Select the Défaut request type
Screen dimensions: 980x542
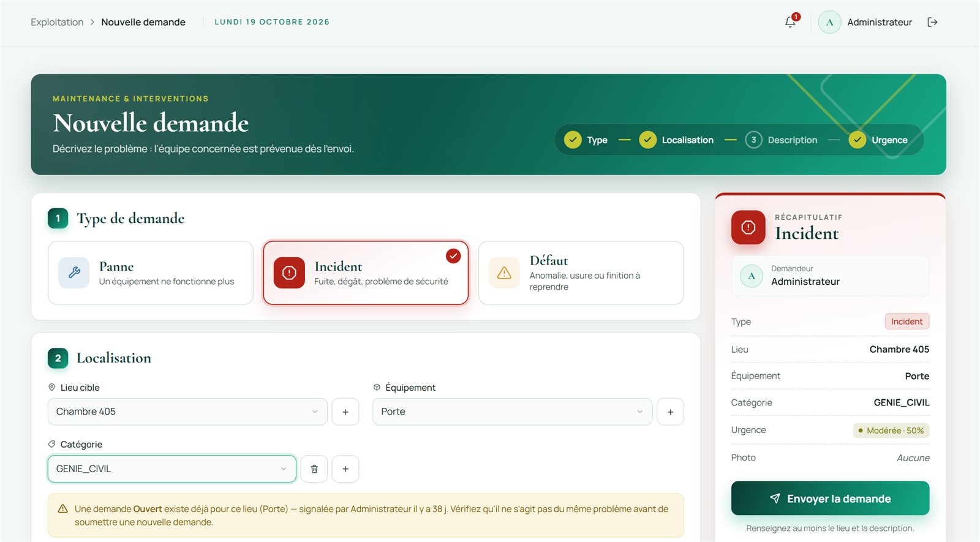[581, 273]
